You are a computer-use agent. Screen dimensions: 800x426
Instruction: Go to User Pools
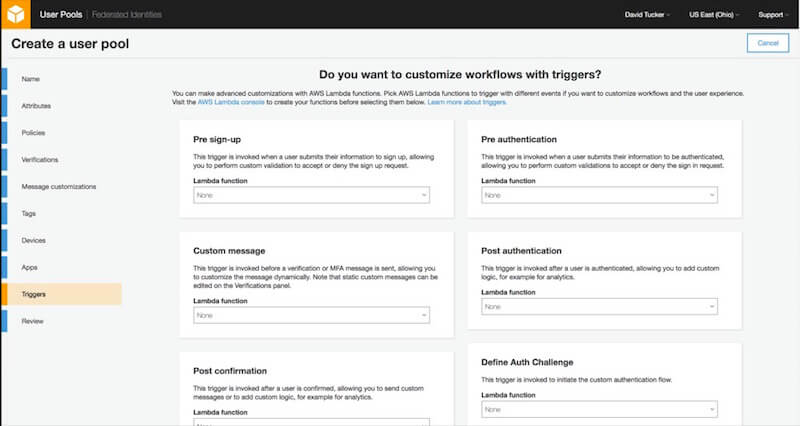(x=59, y=15)
